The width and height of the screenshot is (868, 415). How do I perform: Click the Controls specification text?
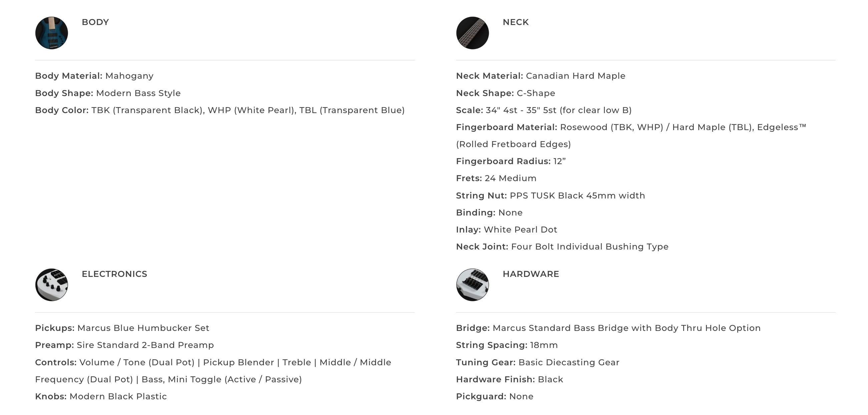[x=213, y=371]
